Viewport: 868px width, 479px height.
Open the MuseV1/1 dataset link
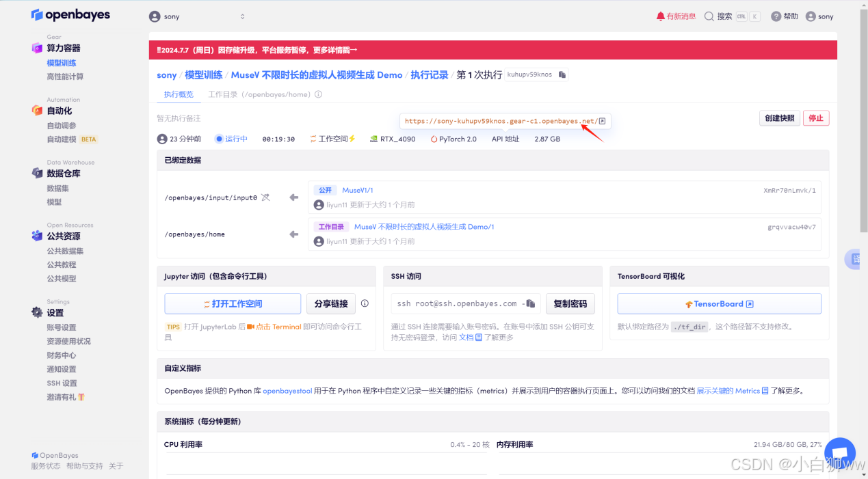[358, 190]
